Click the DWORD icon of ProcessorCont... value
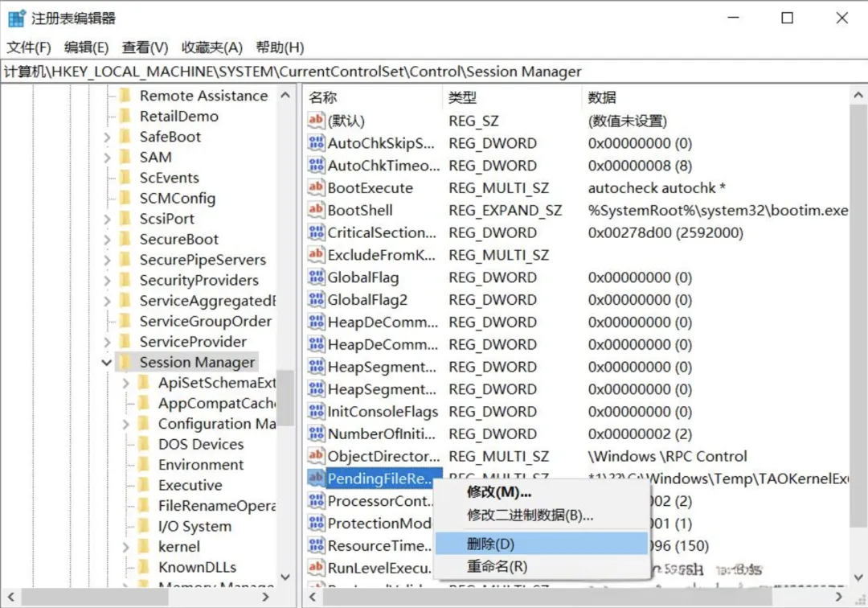 pyautogui.click(x=316, y=500)
